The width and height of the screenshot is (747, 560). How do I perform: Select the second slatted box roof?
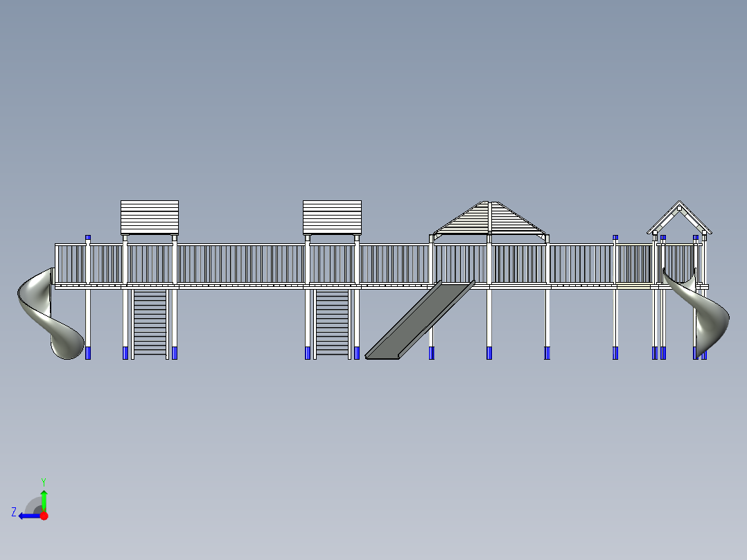point(332,218)
